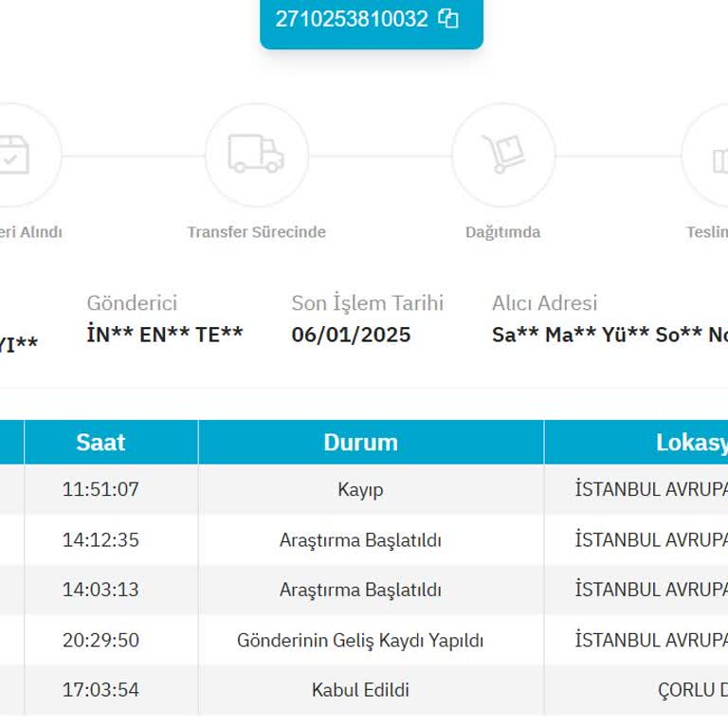This screenshot has width=728, height=728.
Task: Click the 'Alıcı Adresi' label
Action: 545,303
